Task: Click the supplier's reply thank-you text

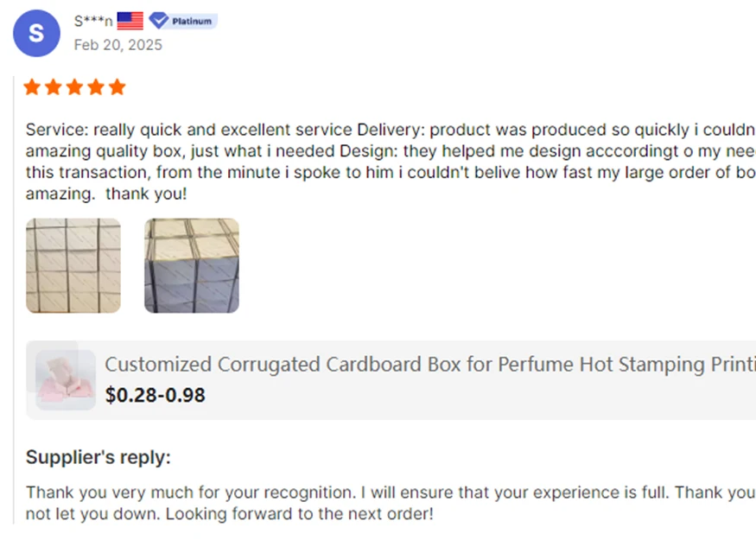Action: [389, 492]
